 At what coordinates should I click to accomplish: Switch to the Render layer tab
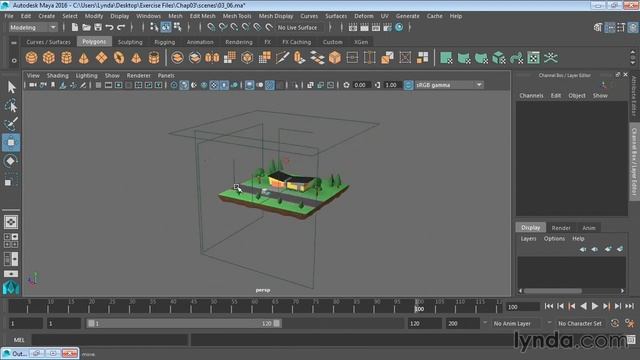pyautogui.click(x=561, y=228)
